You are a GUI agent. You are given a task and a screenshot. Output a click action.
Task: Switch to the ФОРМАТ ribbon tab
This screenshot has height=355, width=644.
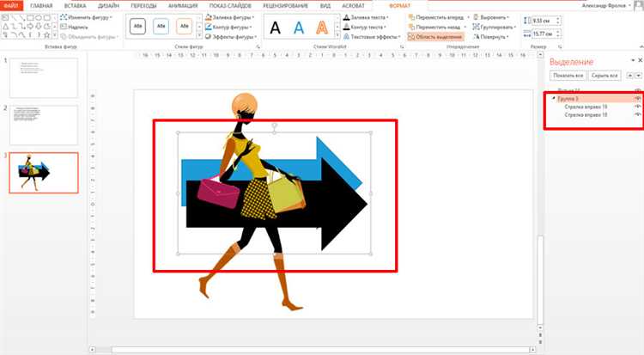tap(399, 6)
